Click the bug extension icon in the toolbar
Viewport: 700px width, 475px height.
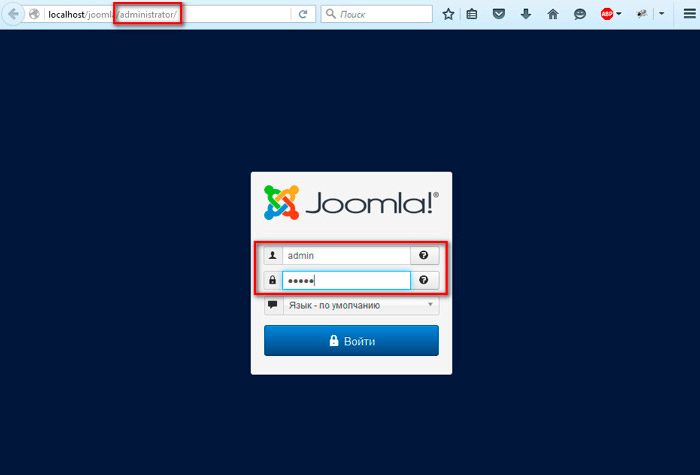click(x=642, y=14)
